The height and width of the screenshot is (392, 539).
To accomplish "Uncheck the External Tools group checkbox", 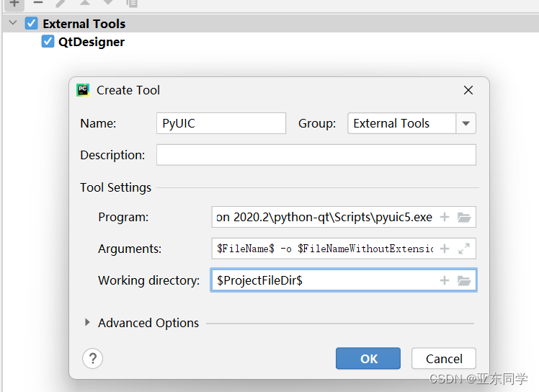I will tap(32, 23).
